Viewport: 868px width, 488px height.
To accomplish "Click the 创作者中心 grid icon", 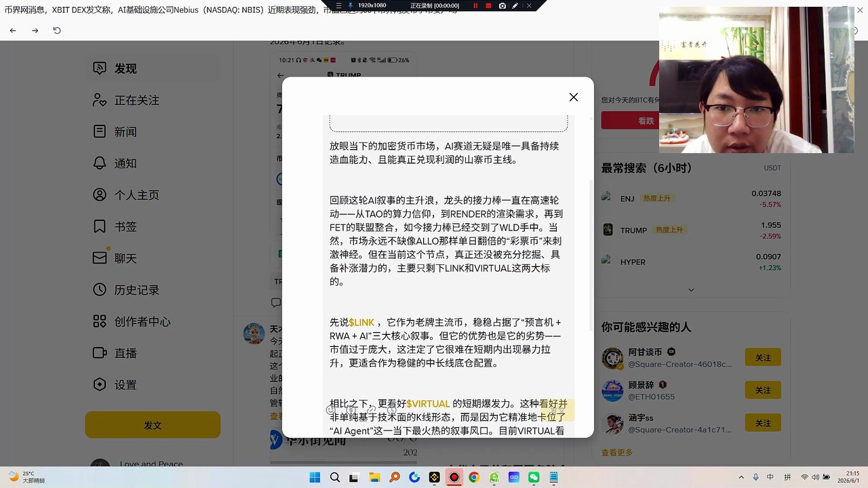I will tap(100, 321).
